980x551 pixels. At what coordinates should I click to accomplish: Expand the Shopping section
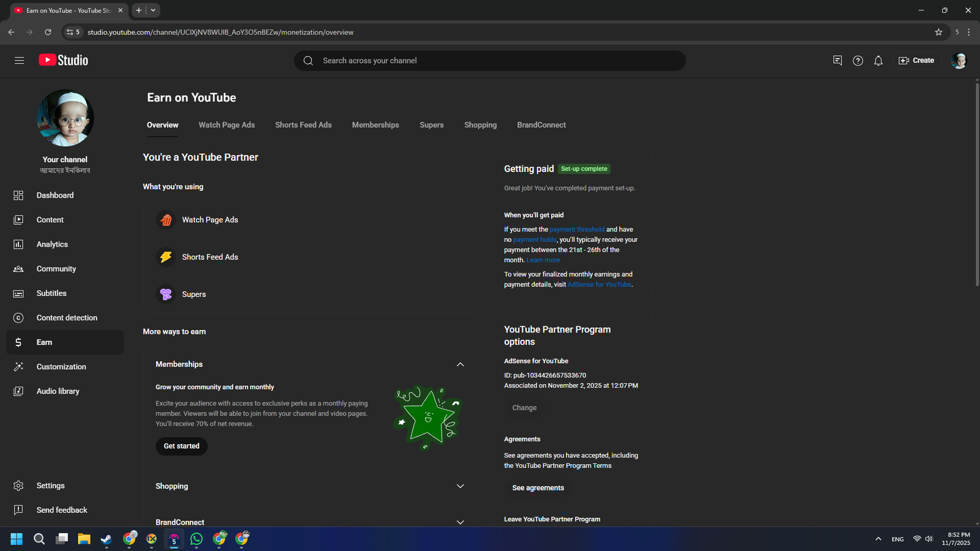click(460, 486)
